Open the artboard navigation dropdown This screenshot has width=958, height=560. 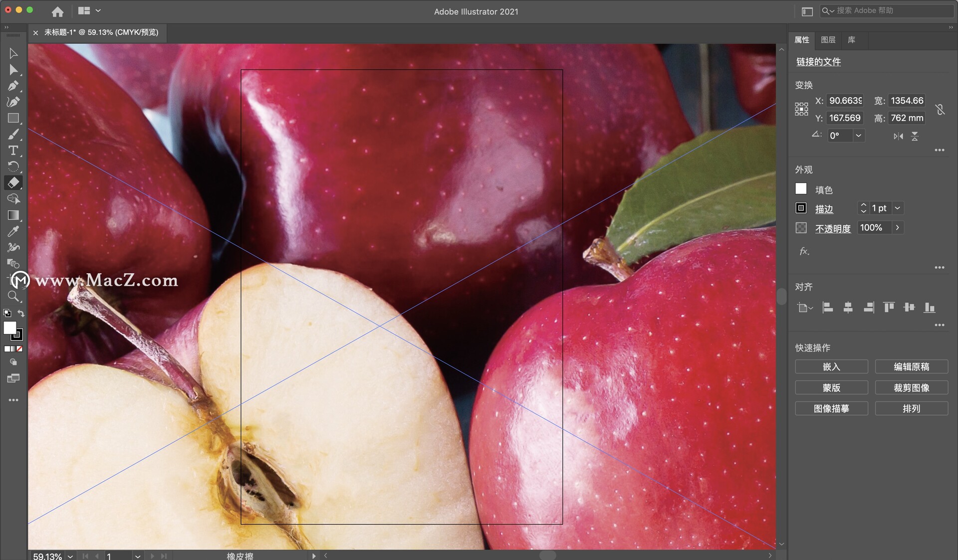coord(138,556)
